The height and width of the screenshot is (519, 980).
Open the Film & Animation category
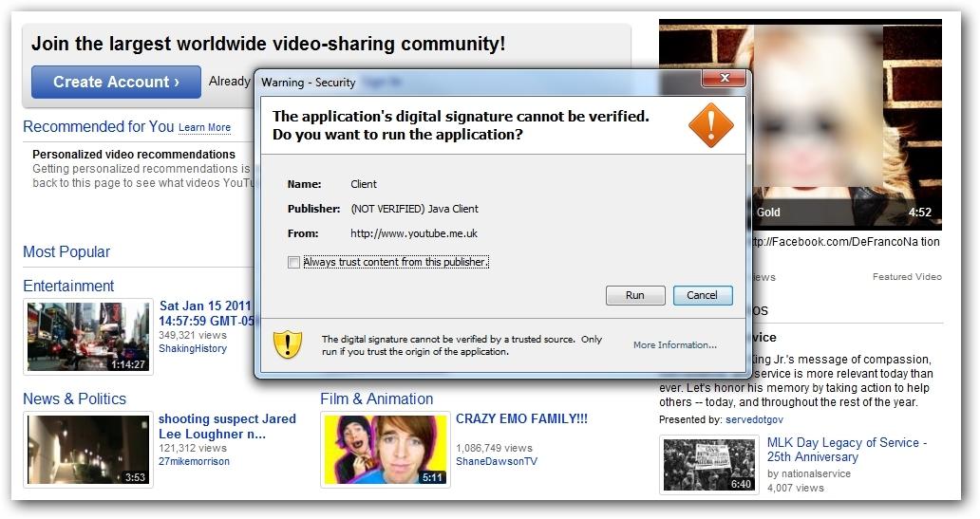pyautogui.click(x=376, y=399)
